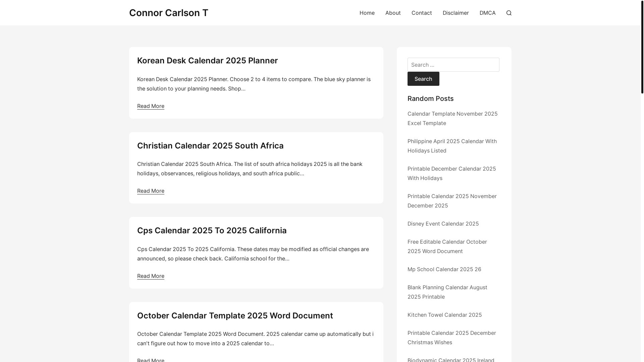644x362 pixels.
Task: Open Cps Calendar 2025 To 2025 California title
Action: point(212,231)
